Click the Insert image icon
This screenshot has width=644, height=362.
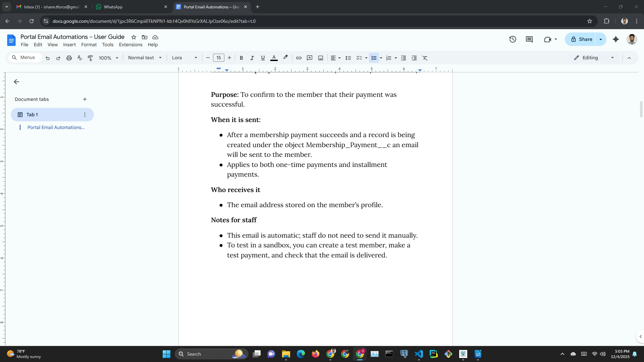tap(321, 58)
